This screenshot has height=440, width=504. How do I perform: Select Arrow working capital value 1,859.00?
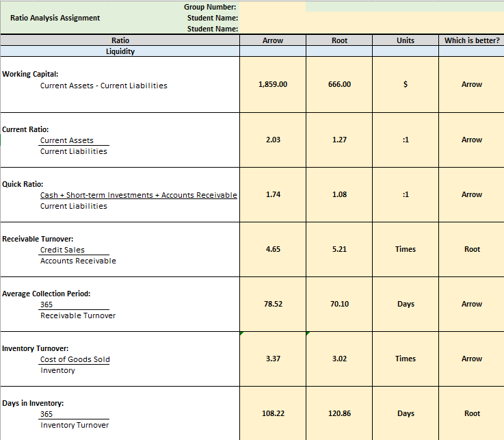tap(273, 84)
